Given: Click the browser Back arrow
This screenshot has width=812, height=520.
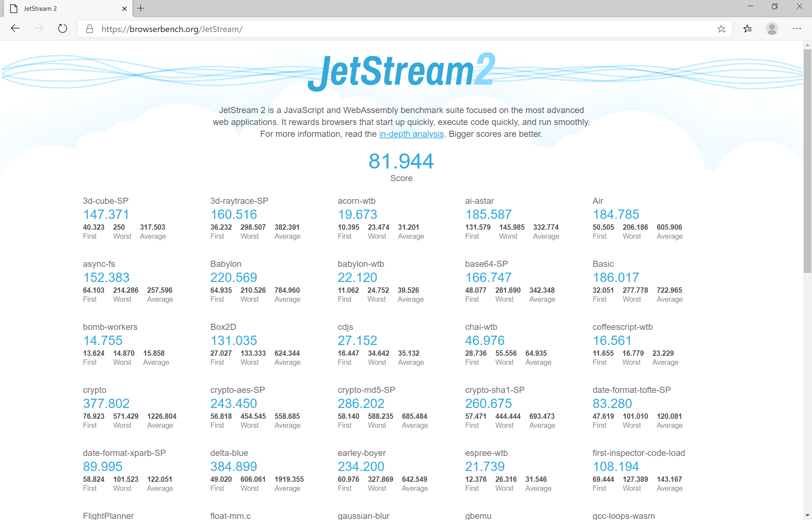Looking at the screenshot, I should (x=15, y=28).
